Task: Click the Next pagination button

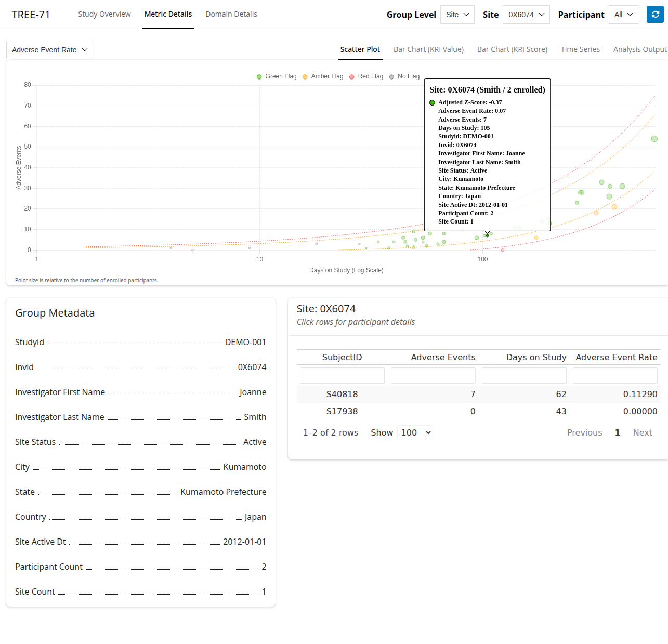Action: (x=643, y=432)
